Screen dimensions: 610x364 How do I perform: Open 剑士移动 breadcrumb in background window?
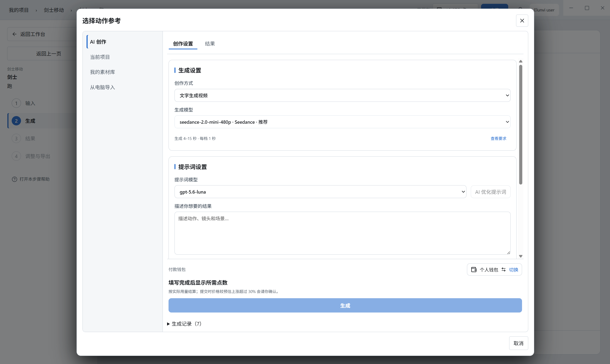coord(54,10)
